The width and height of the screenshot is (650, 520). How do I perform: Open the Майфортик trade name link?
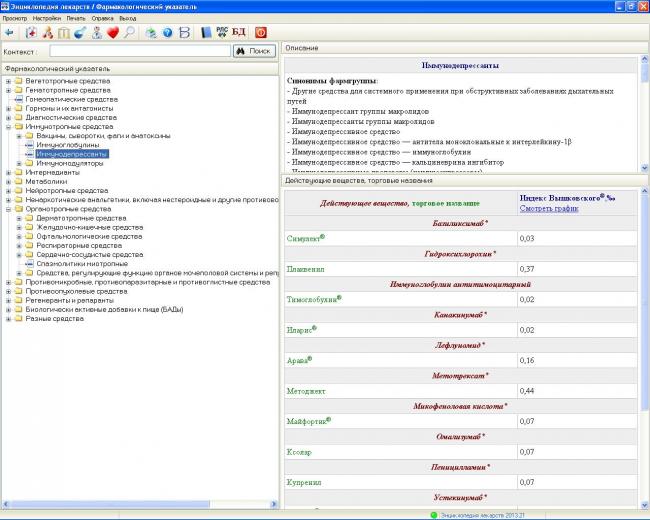click(309, 421)
